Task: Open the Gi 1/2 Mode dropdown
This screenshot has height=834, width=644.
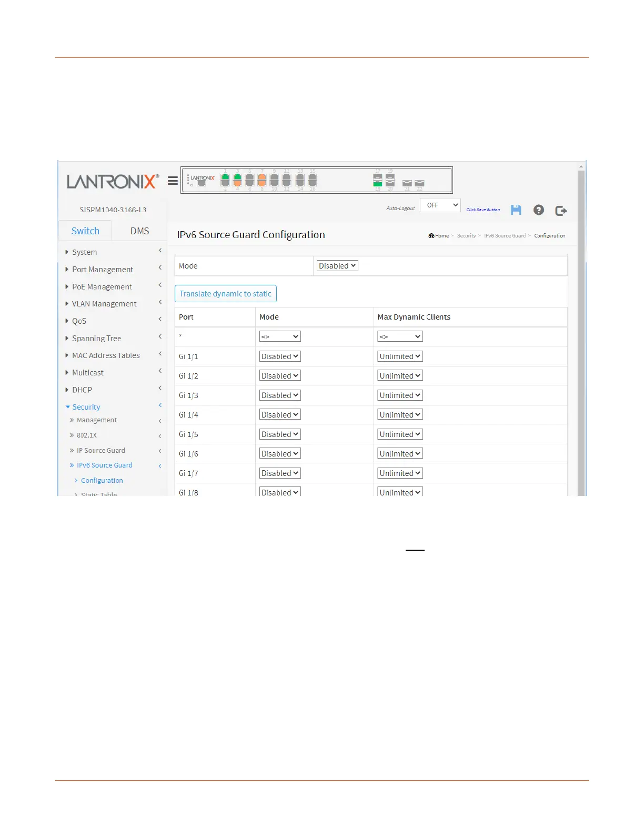Action: [280, 376]
